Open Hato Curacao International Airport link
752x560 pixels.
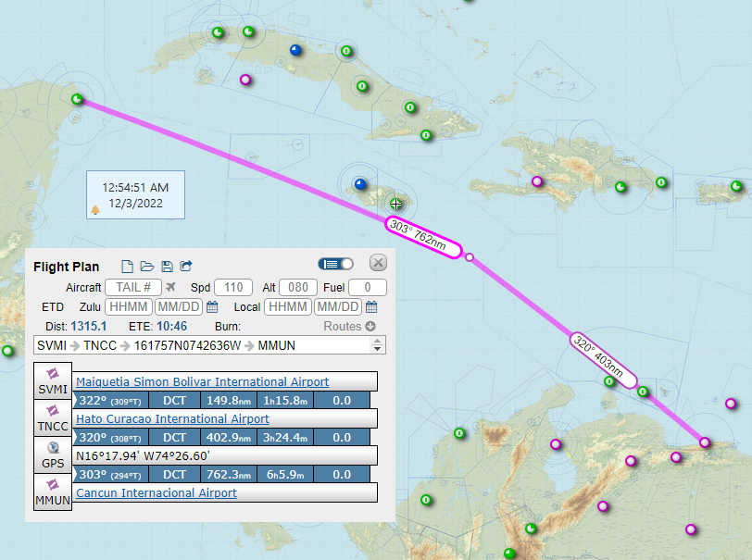172,418
